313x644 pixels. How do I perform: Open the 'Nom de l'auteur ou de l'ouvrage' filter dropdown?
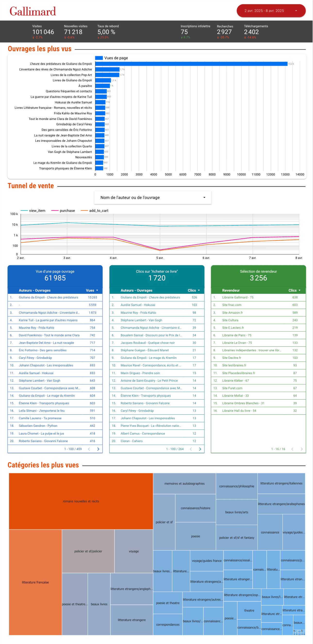click(x=153, y=198)
